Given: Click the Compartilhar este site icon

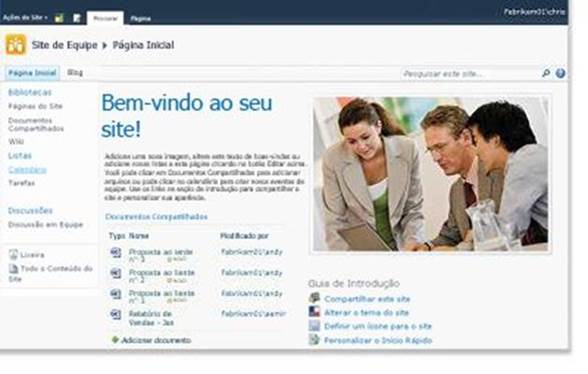Looking at the screenshot, I should coord(314,298).
